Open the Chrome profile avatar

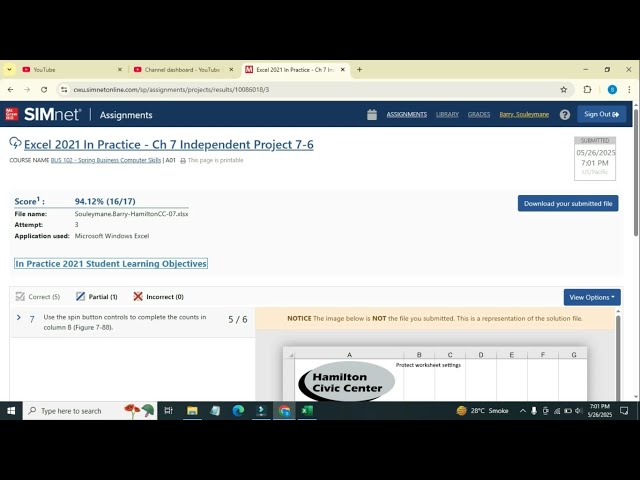[612, 89]
